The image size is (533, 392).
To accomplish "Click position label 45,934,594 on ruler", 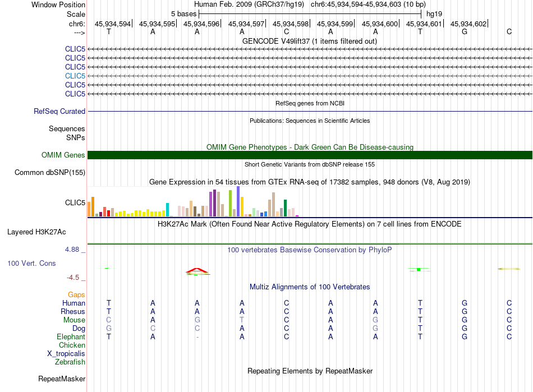I will [x=113, y=24].
